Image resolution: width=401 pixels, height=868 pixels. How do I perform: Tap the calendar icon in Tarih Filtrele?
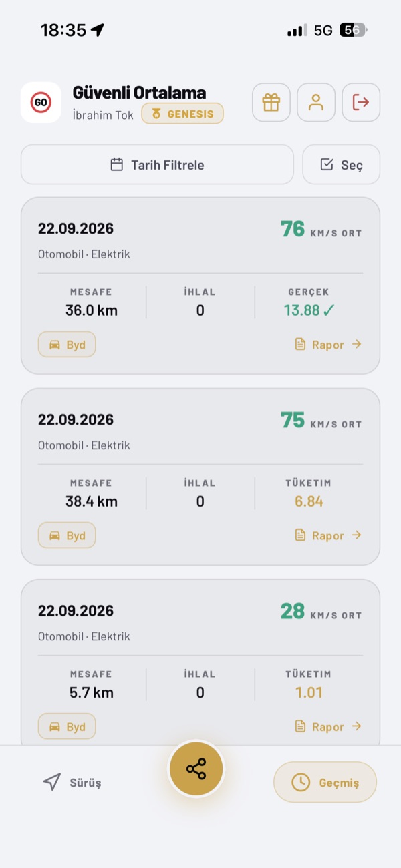(x=117, y=164)
